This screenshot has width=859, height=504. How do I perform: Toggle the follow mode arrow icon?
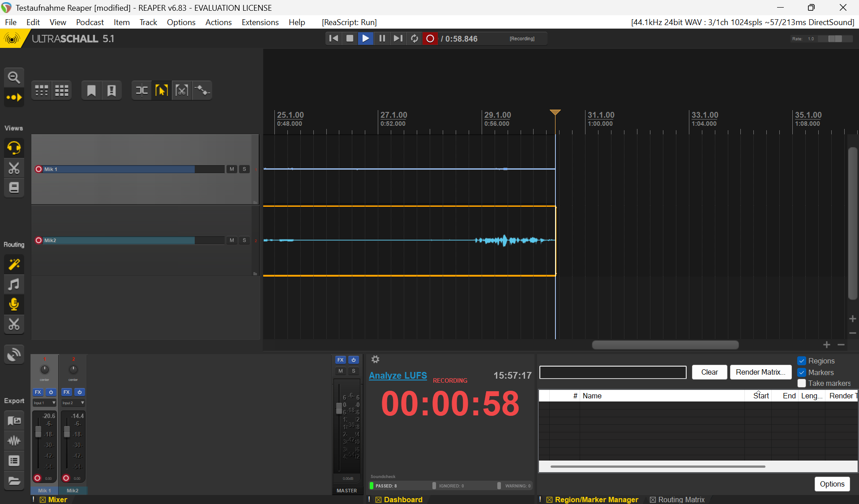[14, 97]
